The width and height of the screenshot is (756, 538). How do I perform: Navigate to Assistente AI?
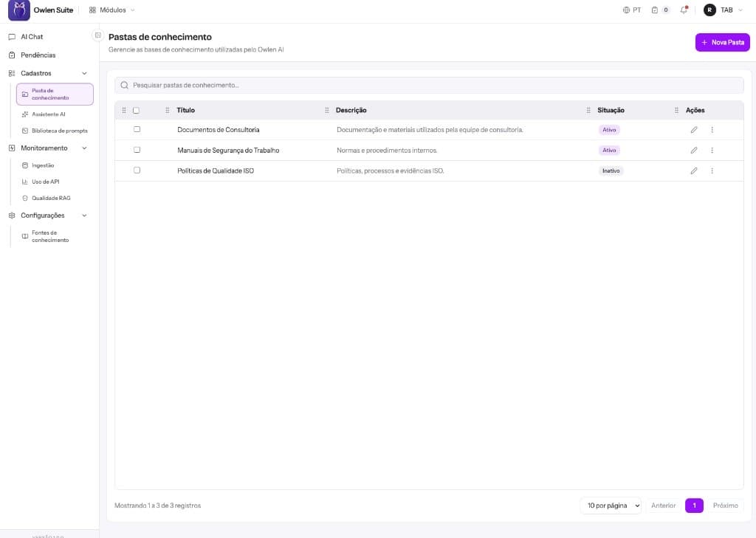(x=48, y=114)
